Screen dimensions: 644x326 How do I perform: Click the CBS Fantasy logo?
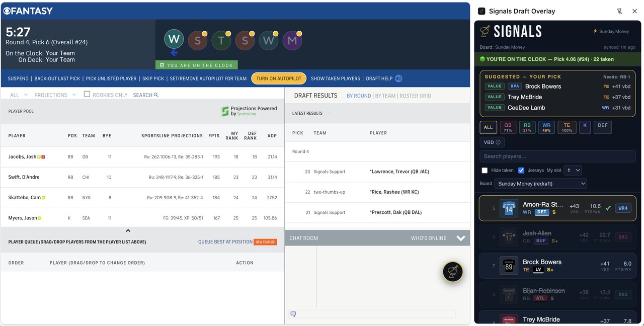click(x=28, y=11)
